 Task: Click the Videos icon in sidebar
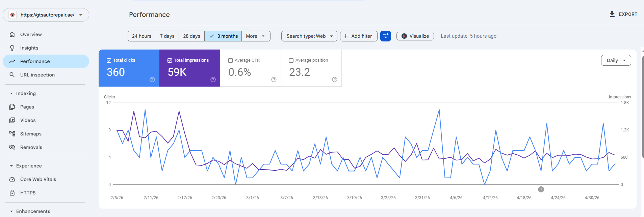point(12,120)
